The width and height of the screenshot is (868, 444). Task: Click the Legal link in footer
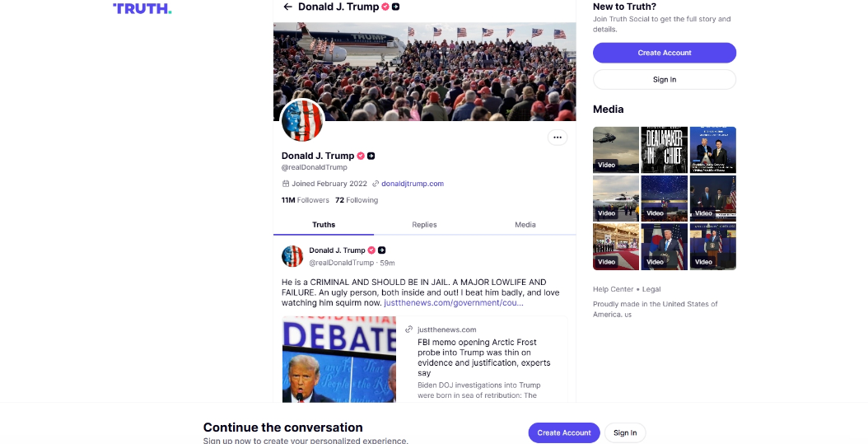(651, 289)
